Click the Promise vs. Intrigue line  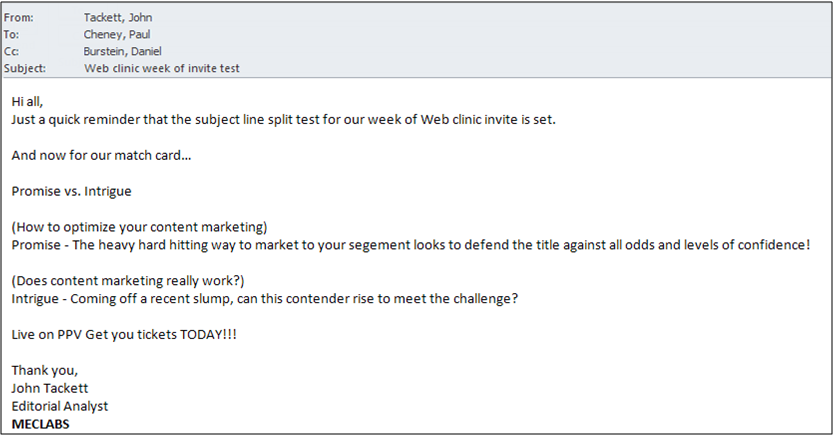(71, 191)
